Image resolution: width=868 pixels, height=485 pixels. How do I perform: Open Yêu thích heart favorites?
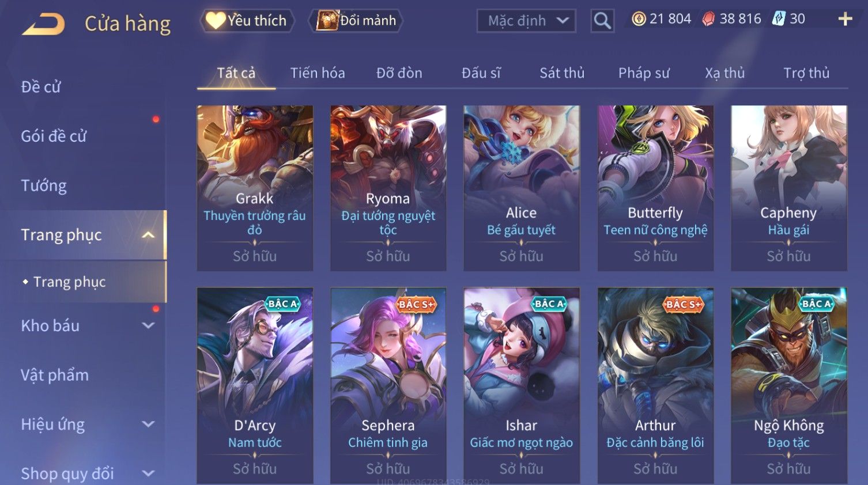[247, 21]
